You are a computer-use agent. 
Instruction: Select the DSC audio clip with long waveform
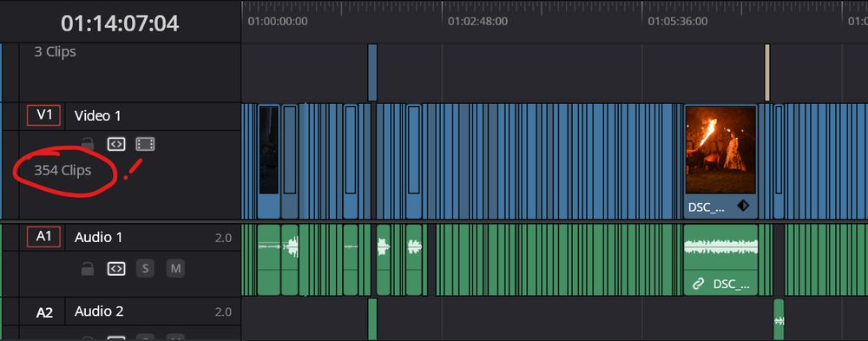click(x=720, y=259)
